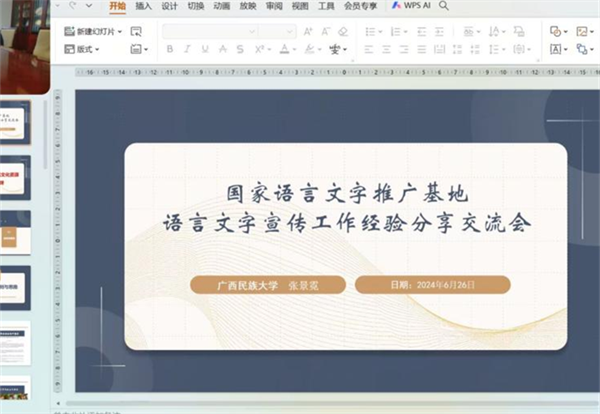
Task: Click the slide title text 国家语言文字推广基地
Action: (345, 191)
